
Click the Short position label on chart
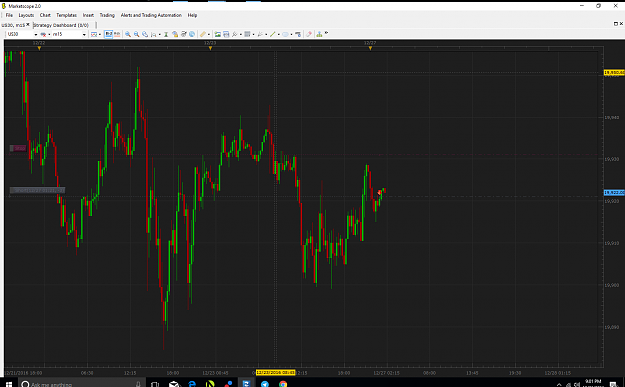[37, 190]
